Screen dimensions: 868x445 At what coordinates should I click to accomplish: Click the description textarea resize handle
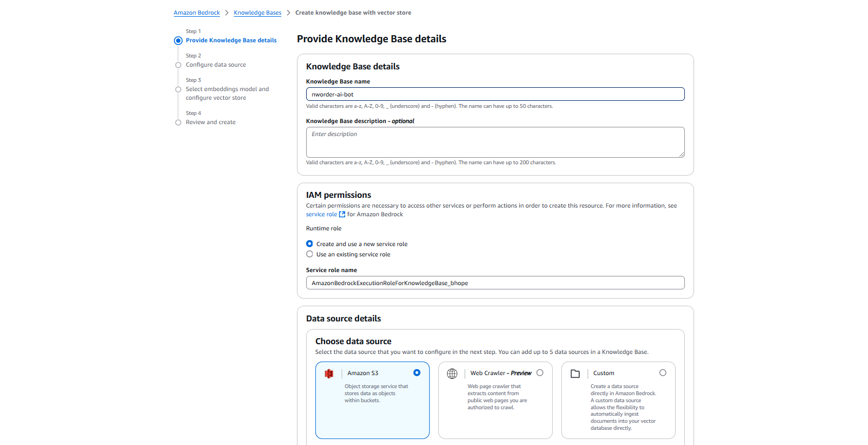pos(682,154)
